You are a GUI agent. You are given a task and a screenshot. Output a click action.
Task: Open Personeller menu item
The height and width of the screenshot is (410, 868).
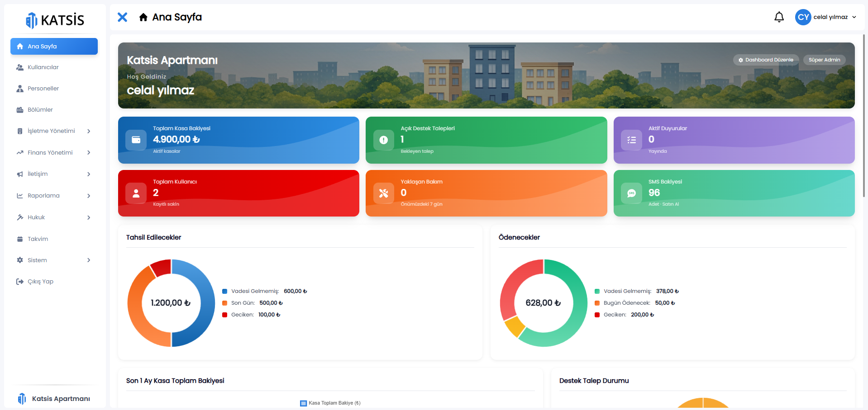(54, 89)
